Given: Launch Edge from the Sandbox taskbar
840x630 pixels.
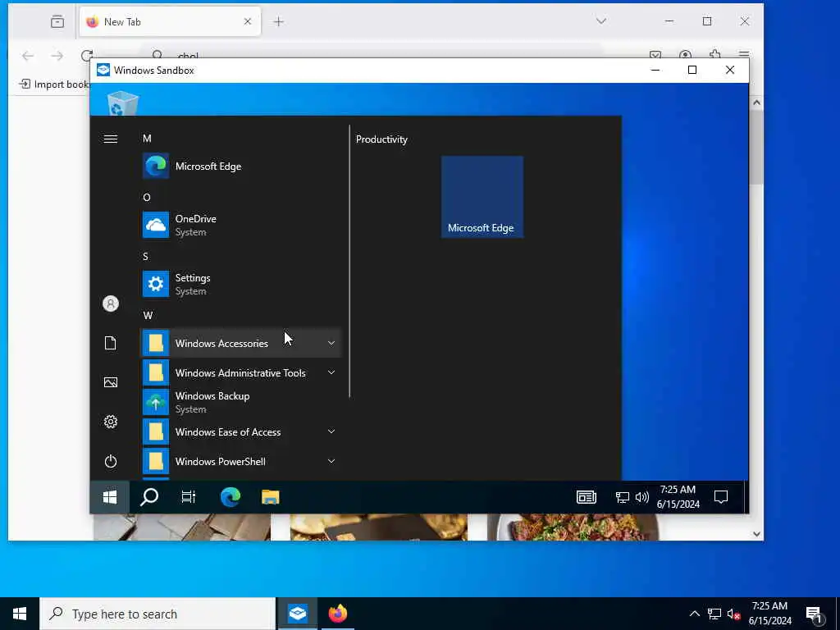Looking at the screenshot, I should pos(231,497).
